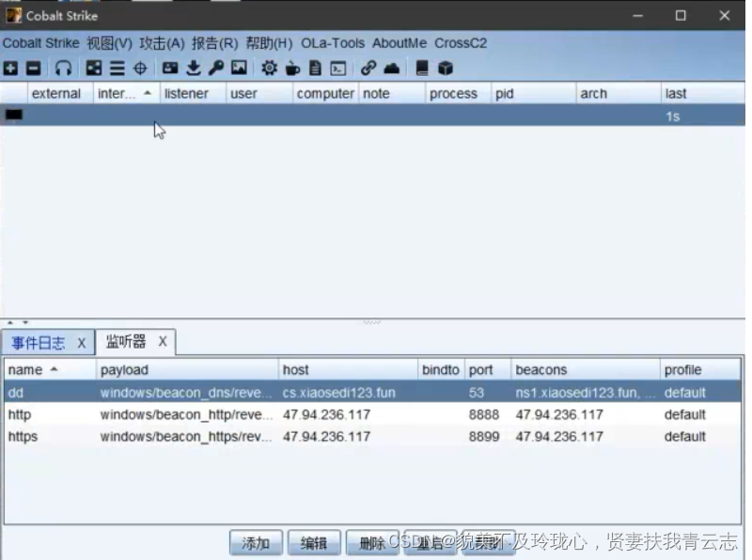Click the cube About icon in toolbar
This screenshot has width=752, height=560.
pos(446,68)
